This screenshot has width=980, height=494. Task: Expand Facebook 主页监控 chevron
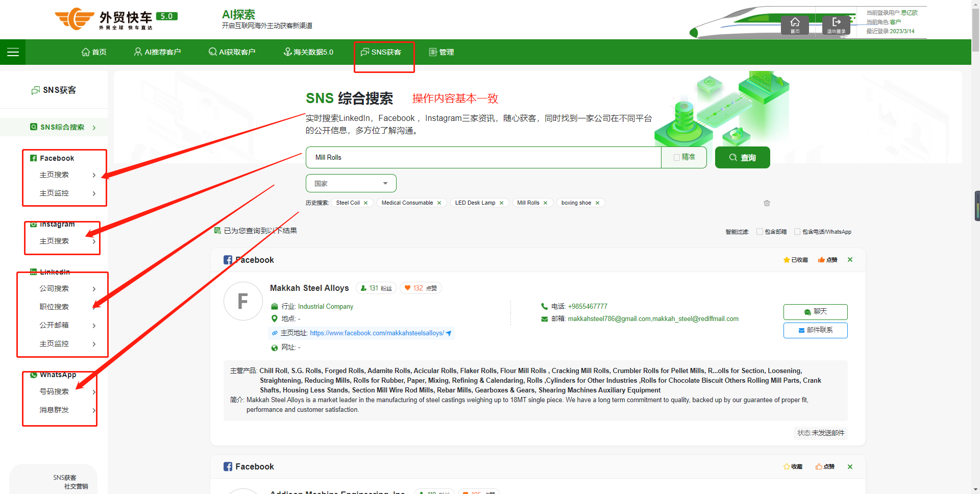pos(94,193)
